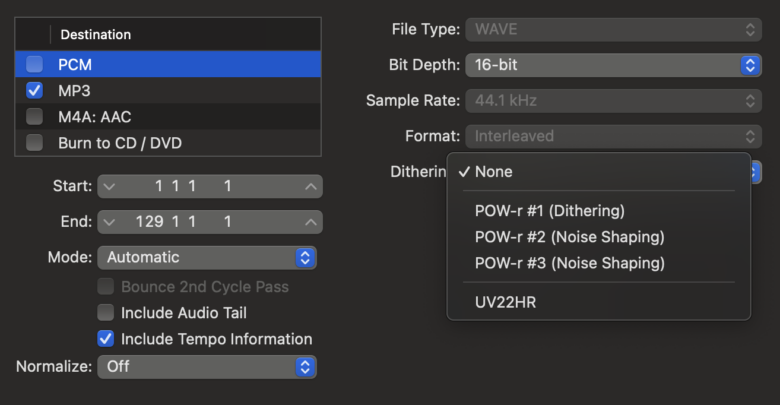Open the Normalize dropdown

tap(207, 366)
